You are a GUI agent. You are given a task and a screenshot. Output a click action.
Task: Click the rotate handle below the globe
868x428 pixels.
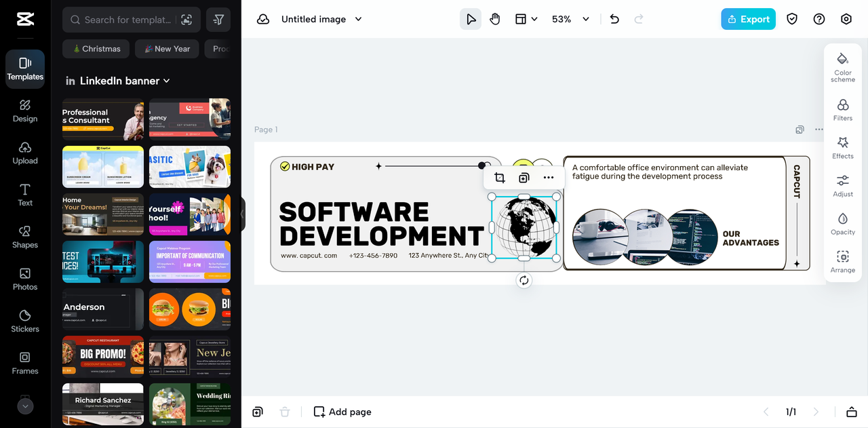pyautogui.click(x=524, y=280)
